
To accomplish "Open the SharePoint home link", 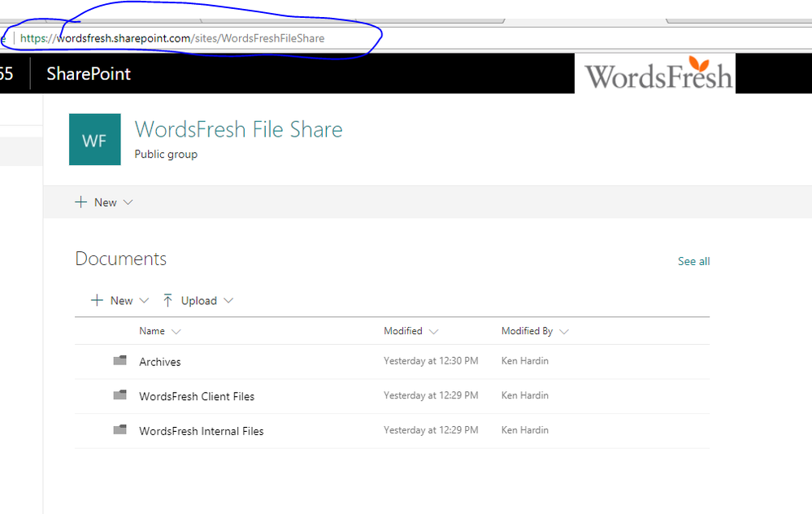I will [89, 73].
